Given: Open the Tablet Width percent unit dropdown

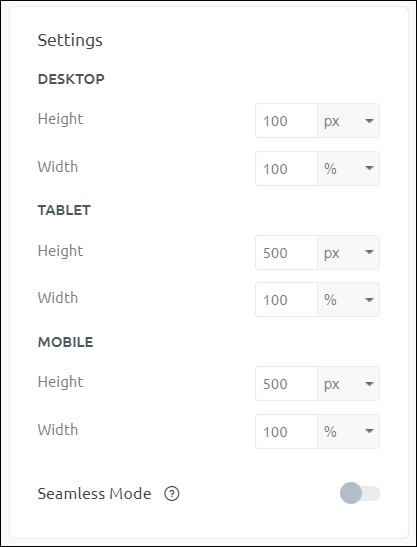Looking at the screenshot, I should coord(348,300).
